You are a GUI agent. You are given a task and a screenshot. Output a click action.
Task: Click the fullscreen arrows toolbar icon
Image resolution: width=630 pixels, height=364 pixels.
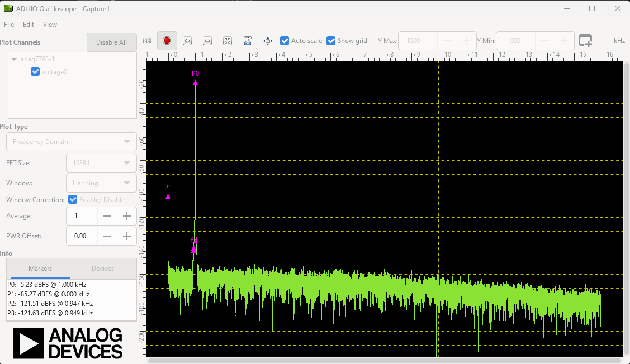click(268, 41)
